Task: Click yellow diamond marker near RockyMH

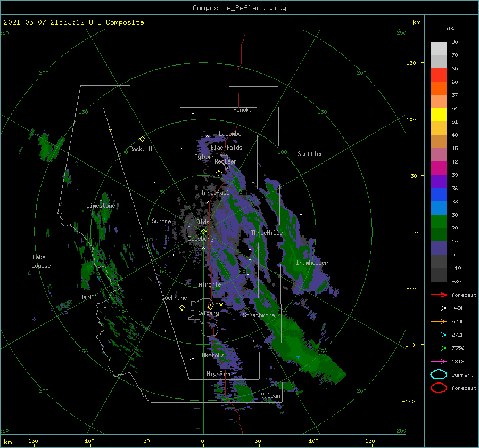Action: point(142,139)
